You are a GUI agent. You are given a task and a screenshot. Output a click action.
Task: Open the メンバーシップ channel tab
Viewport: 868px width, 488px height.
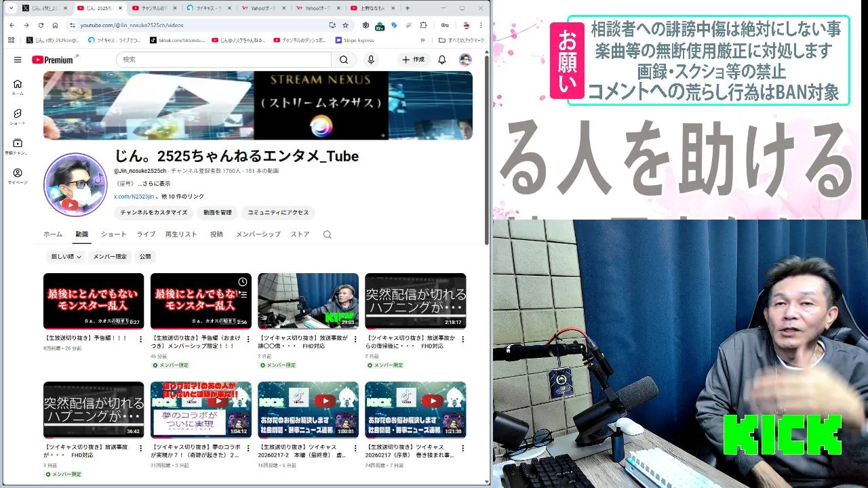click(258, 235)
